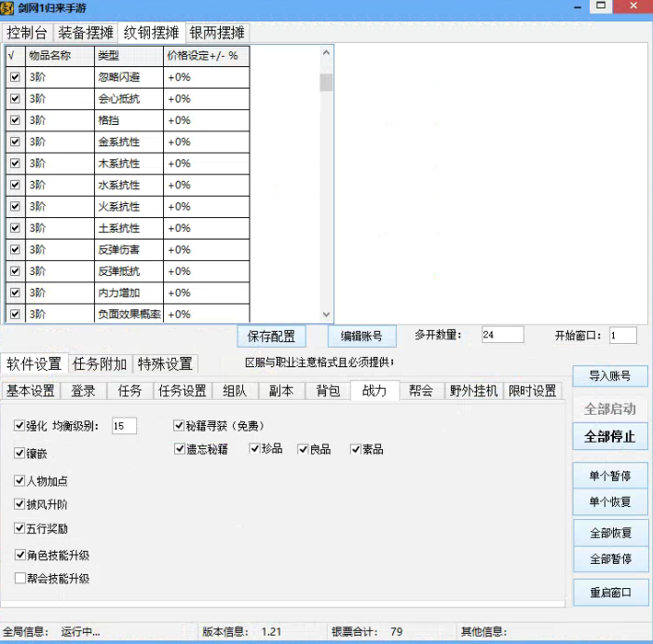
Task: Click the 全部停止 button
Action: pyautogui.click(x=610, y=436)
